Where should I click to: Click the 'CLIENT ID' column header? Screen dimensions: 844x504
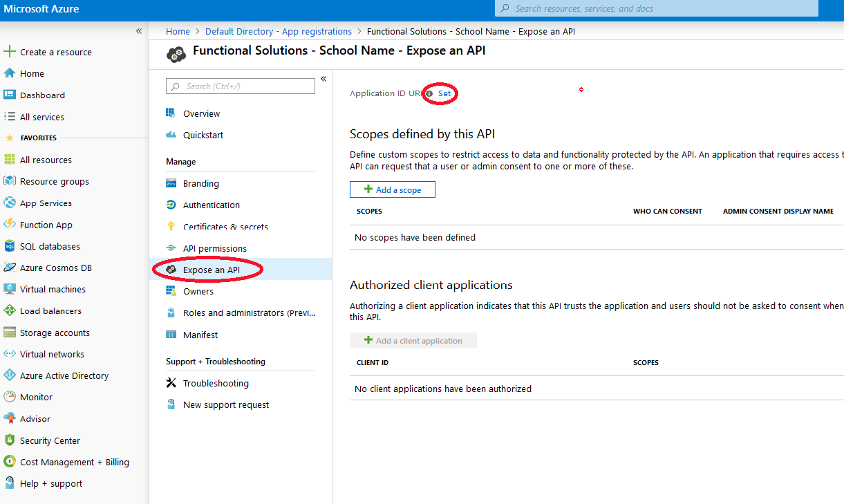click(x=373, y=362)
